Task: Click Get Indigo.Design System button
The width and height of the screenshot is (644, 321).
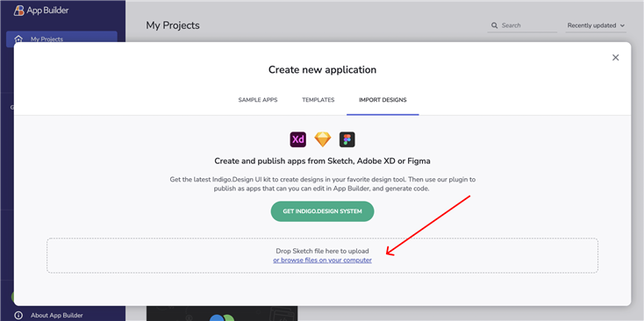Action: coord(322,211)
